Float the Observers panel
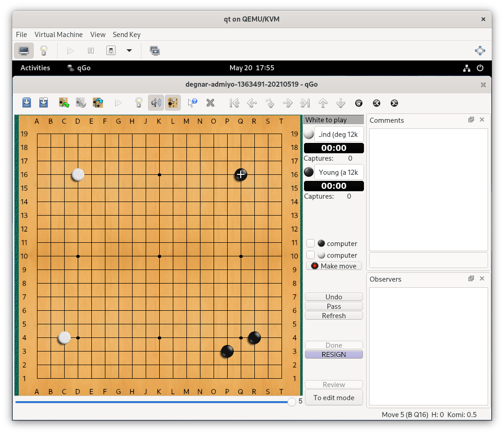504x434 pixels. pyautogui.click(x=471, y=279)
